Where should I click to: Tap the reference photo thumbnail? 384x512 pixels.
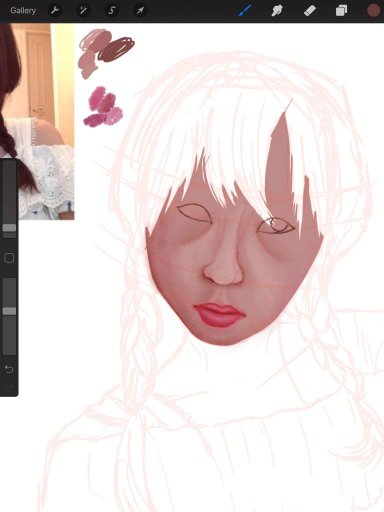pos(37,121)
